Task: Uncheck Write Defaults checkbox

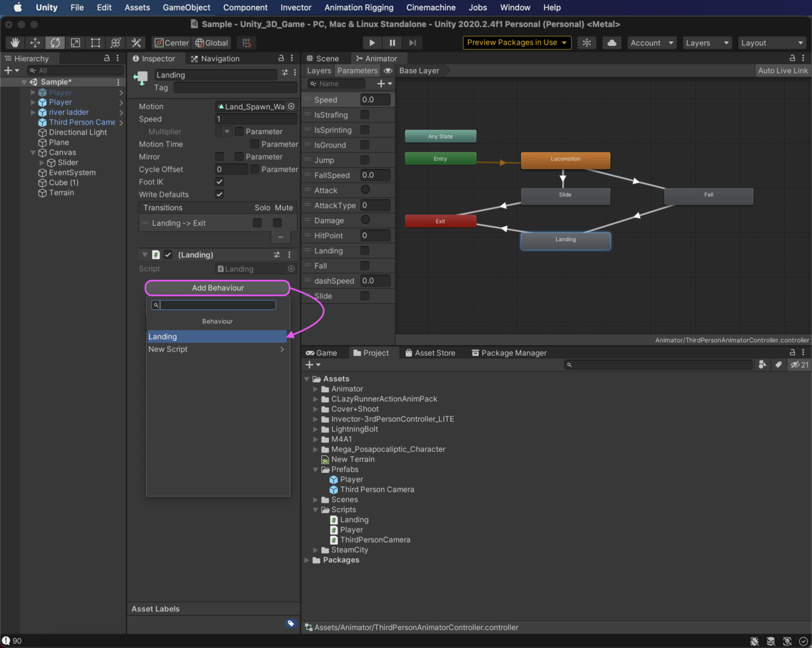Action: tap(219, 195)
